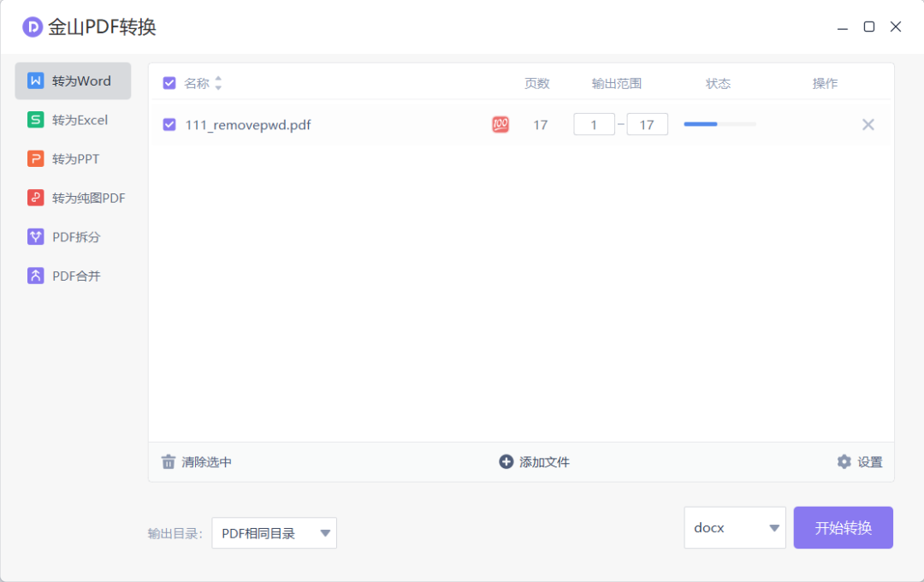Switch to the 转为Word tab label

point(81,81)
